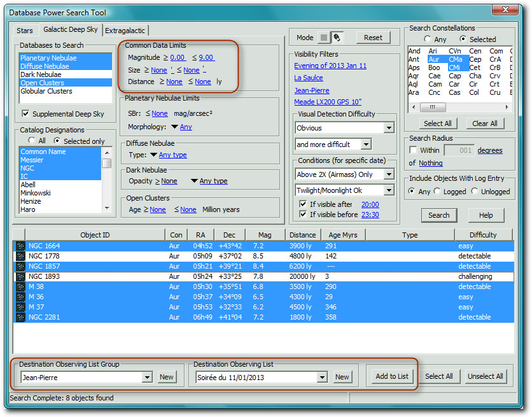Open Destination Observing List dropdown
532x417 pixels.
[x=322, y=377]
